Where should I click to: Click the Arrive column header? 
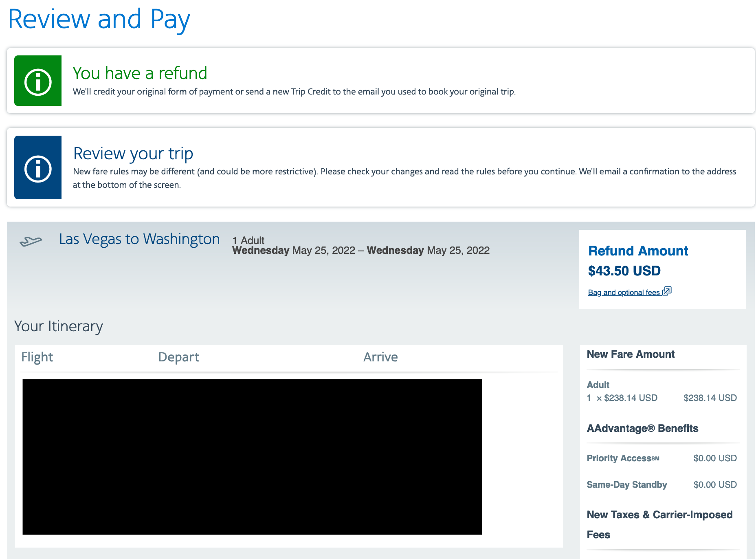(380, 357)
